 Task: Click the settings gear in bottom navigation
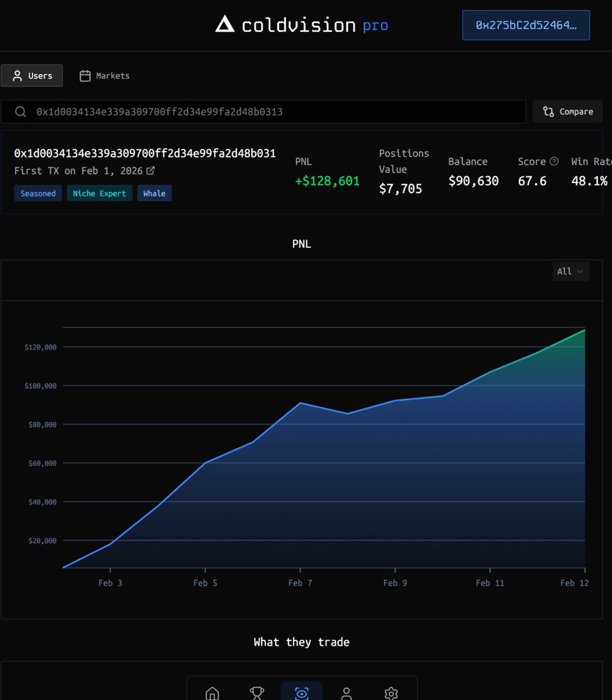pos(391,694)
